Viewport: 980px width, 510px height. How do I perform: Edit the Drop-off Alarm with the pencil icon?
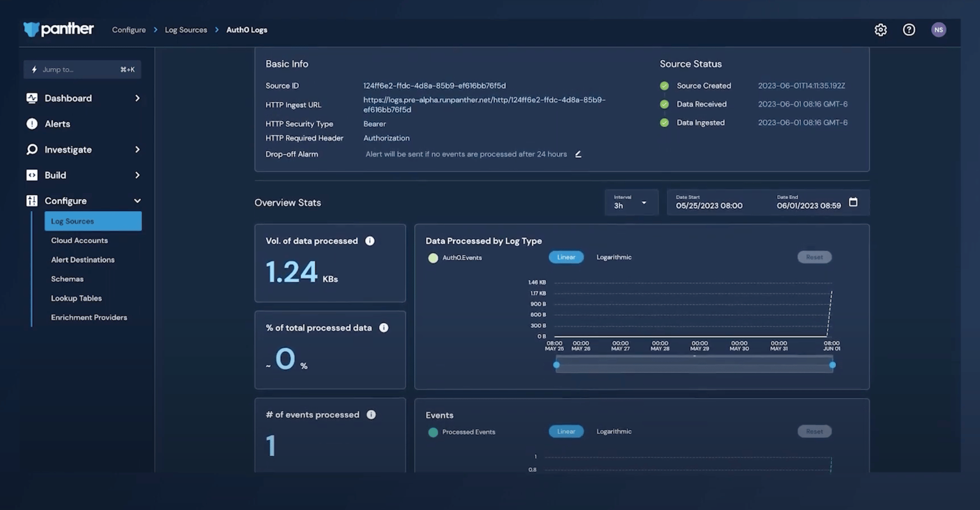coord(578,154)
